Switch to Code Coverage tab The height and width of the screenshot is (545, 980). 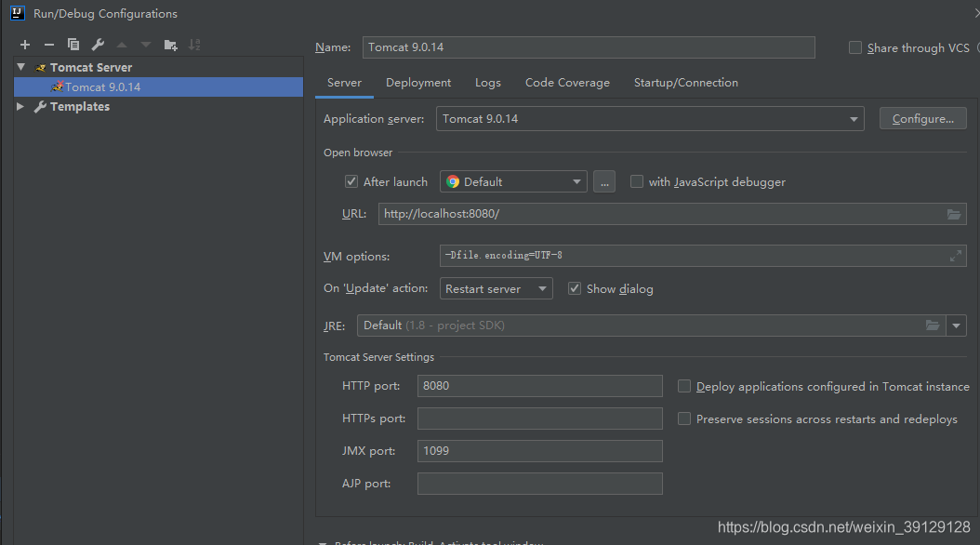point(567,83)
